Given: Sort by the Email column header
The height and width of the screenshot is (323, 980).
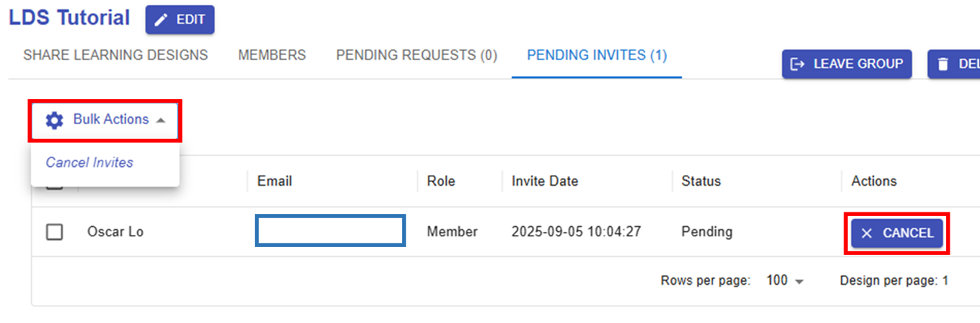Looking at the screenshot, I should click(275, 181).
